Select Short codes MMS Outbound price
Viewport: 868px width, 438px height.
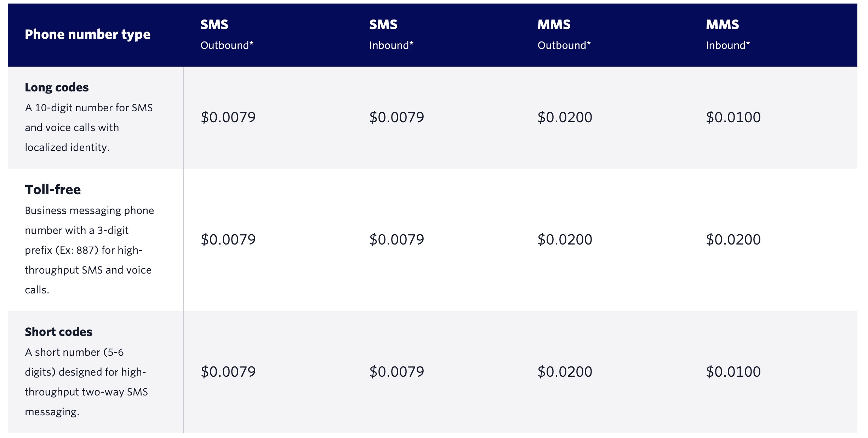click(x=565, y=372)
